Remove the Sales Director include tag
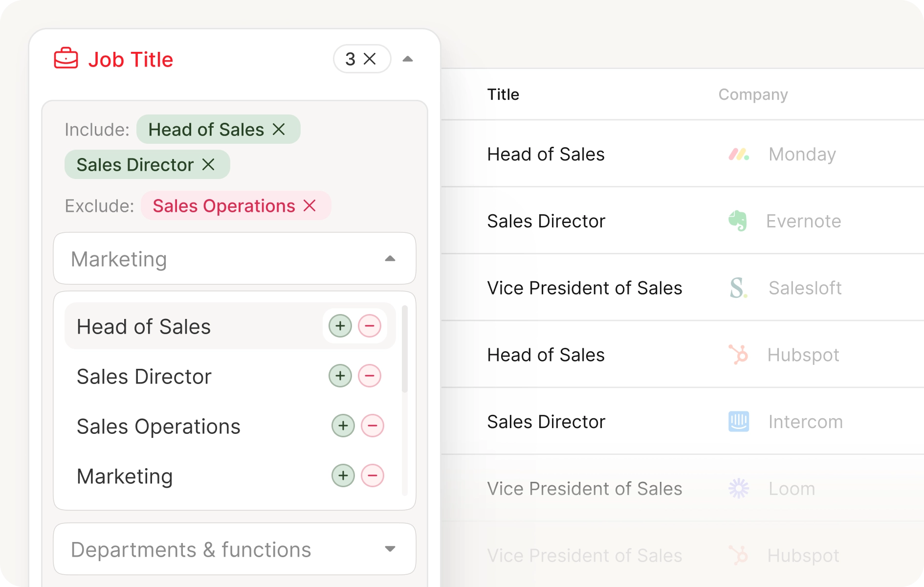The image size is (924, 587). click(209, 165)
